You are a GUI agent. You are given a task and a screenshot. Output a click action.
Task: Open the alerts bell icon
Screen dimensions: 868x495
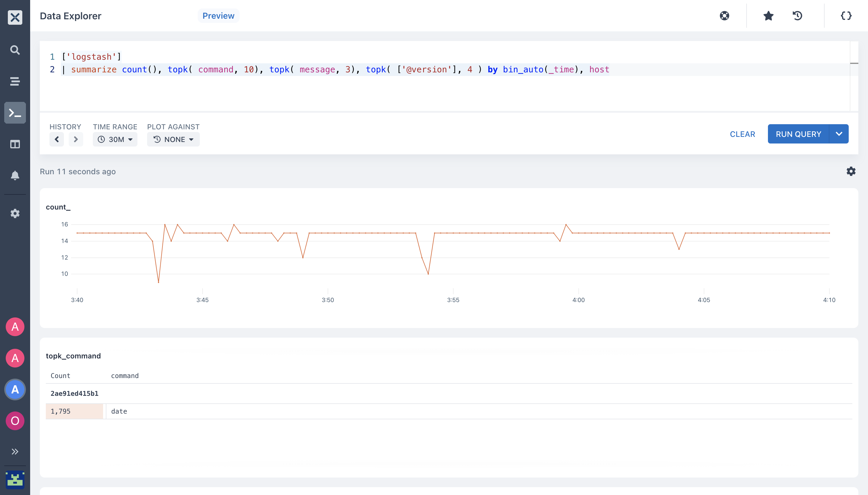[x=15, y=175]
